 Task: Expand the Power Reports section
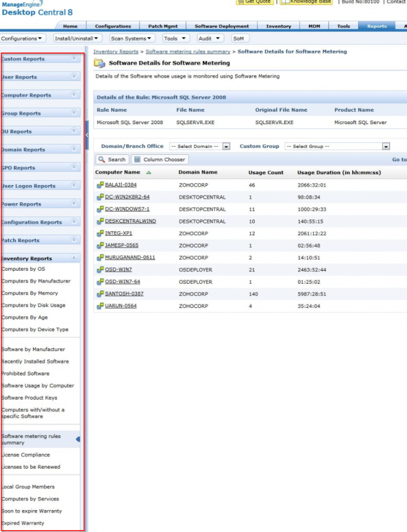pos(74,203)
